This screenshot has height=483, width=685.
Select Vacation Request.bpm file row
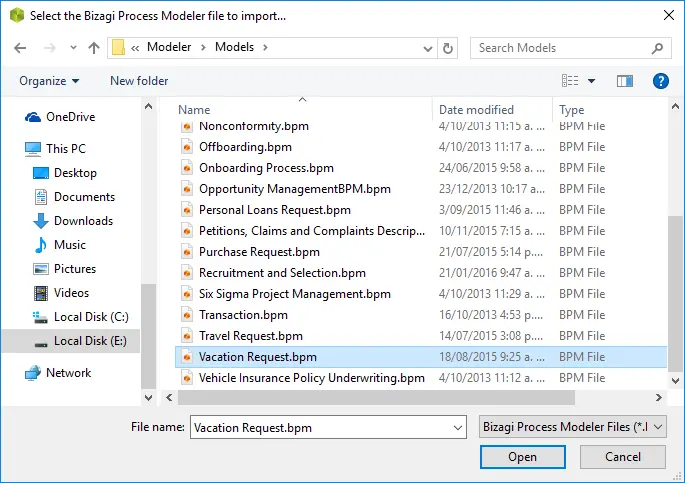[x=421, y=357]
